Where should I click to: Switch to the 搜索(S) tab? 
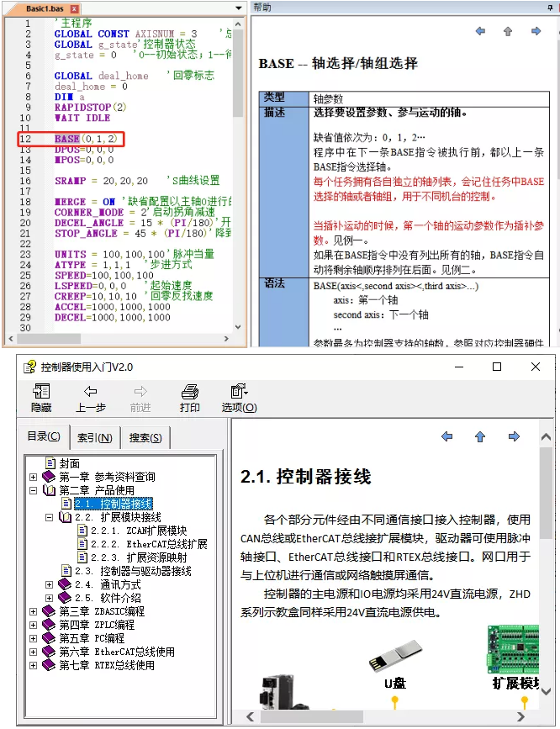pos(145,437)
